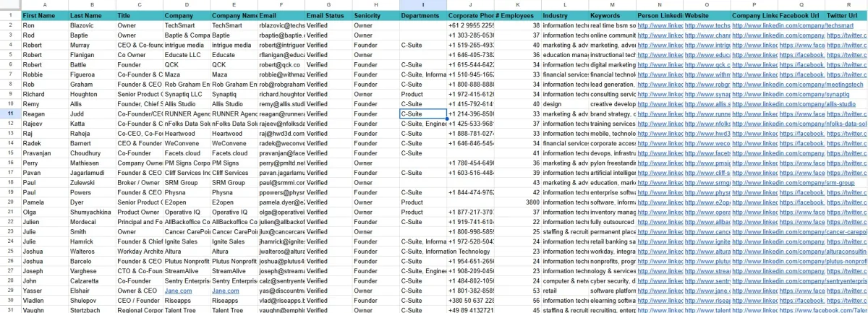The height and width of the screenshot is (313, 868).
Task: Click the 'Website' header cell
Action: (707, 15)
